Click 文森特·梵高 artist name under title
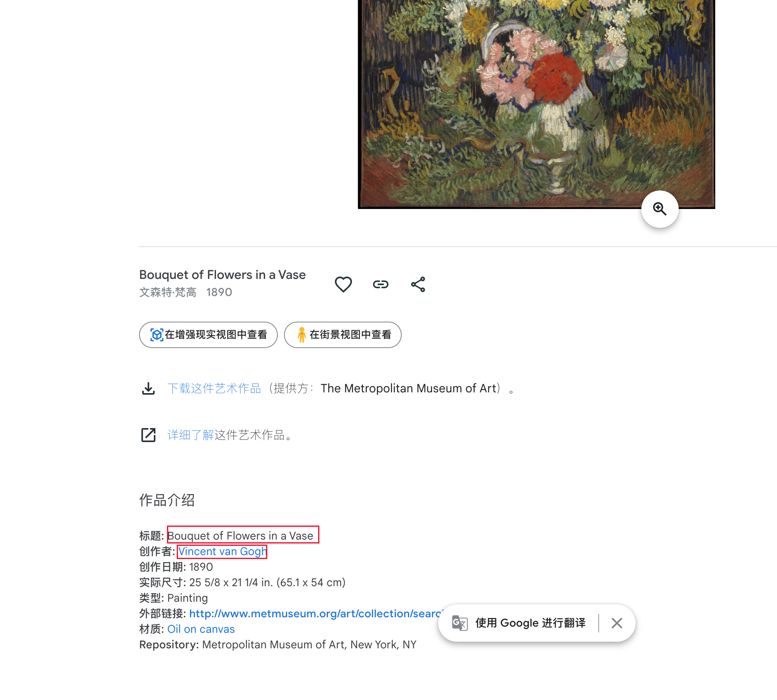The image size is (777, 700). 168,292
